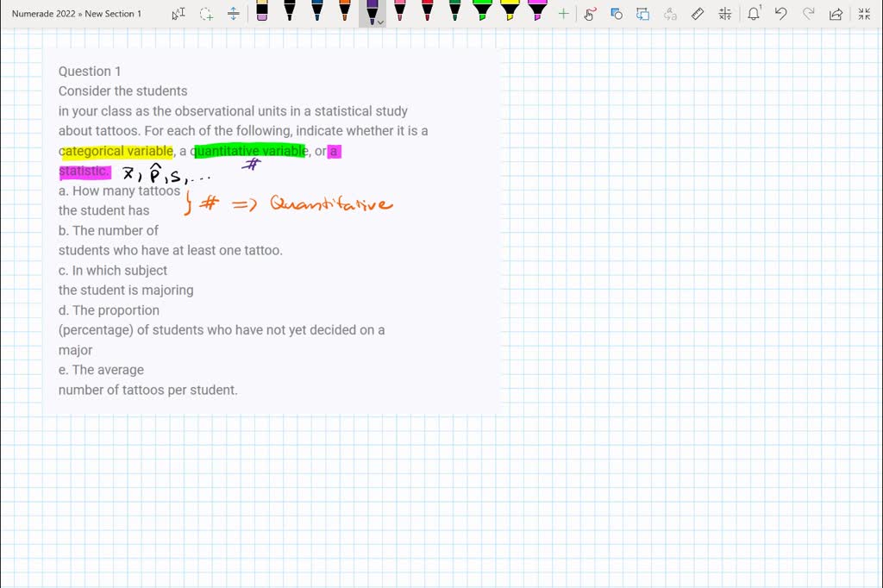This screenshot has height=588, width=883.
Task: Open the Numerade 2022 notebook menu
Action: pyautogui.click(x=41, y=13)
